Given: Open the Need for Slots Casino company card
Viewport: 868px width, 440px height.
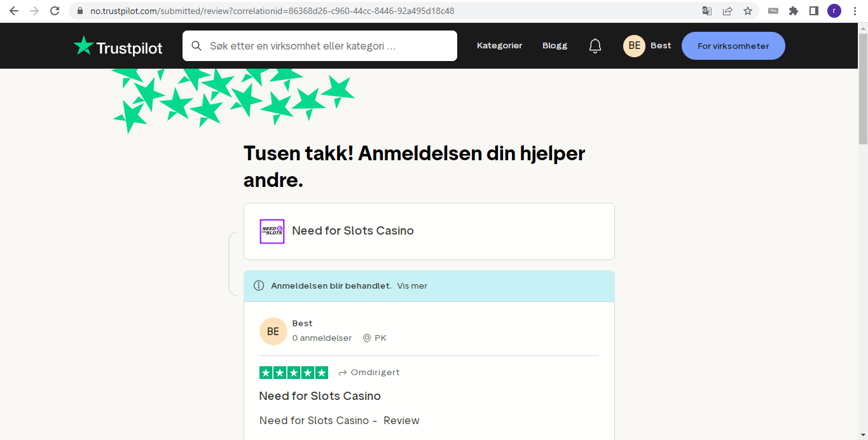Looking at the screenshot, I should (429, 231).
